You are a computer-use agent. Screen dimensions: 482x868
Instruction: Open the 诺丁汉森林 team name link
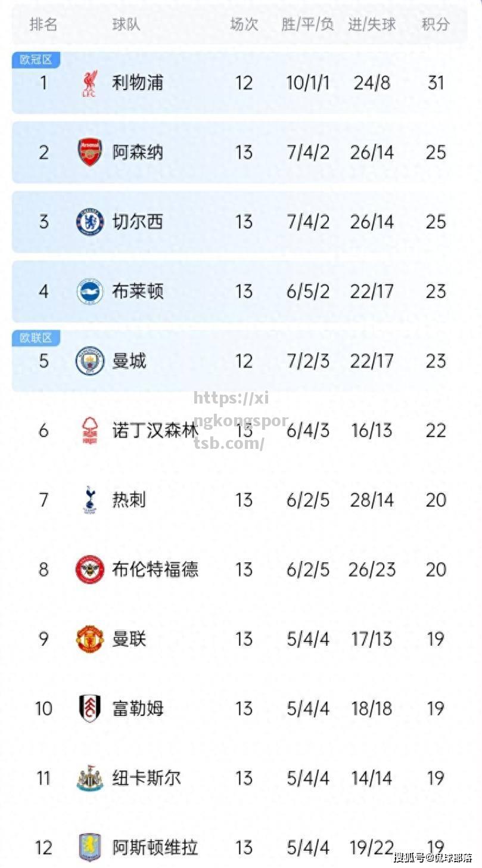click(155, 430)
